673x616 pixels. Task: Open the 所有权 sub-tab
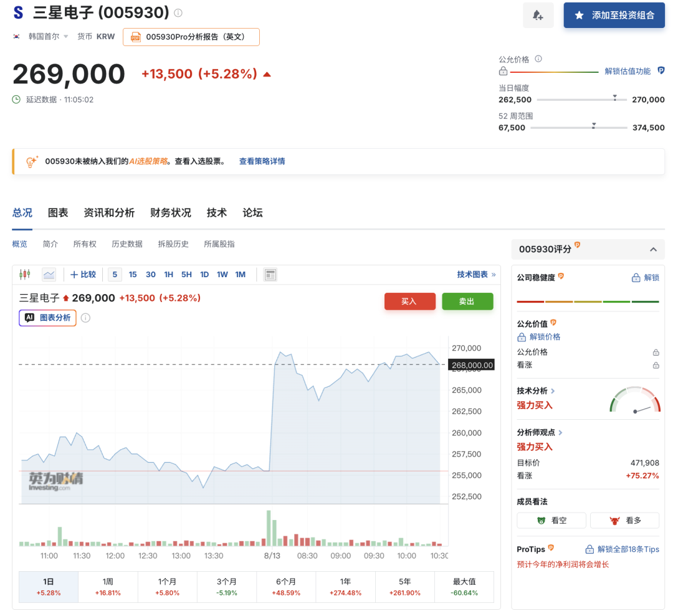click(x=85, y=244)
